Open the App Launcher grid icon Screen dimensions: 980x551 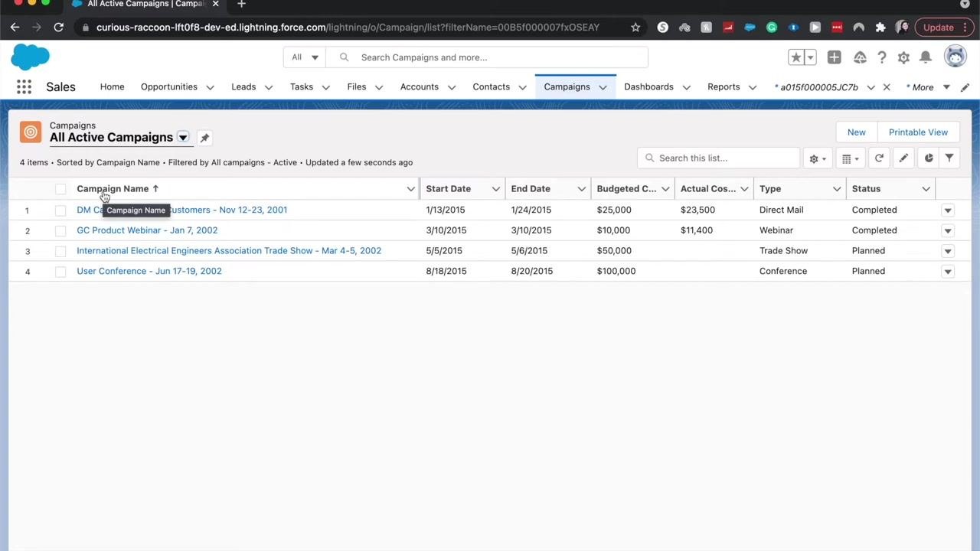point(24,87)
